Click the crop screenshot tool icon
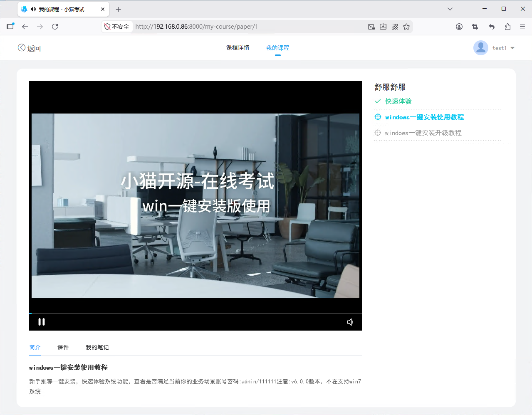Image resolution: width=532 pixels, height=415 pixels. 475,27
